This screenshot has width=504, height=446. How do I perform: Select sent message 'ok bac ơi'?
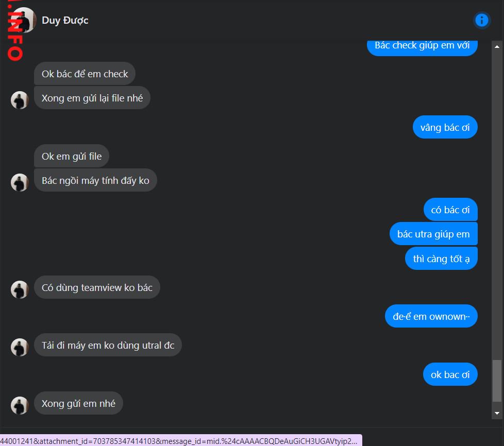click(450, 374)
